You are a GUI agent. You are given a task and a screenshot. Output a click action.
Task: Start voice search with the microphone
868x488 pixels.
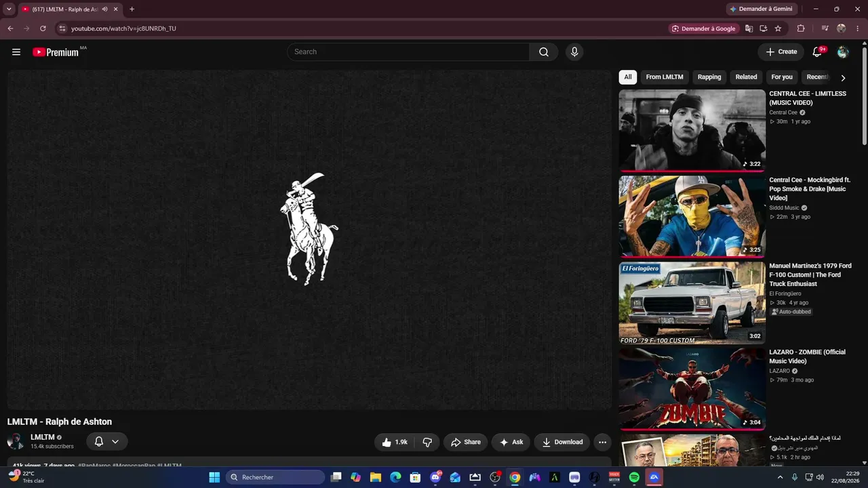(x=574, y=52)
